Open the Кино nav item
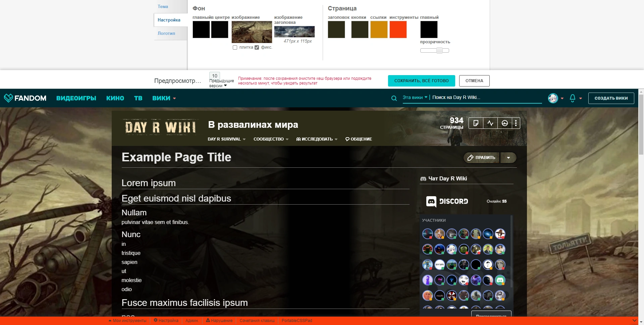 point(115,98)
